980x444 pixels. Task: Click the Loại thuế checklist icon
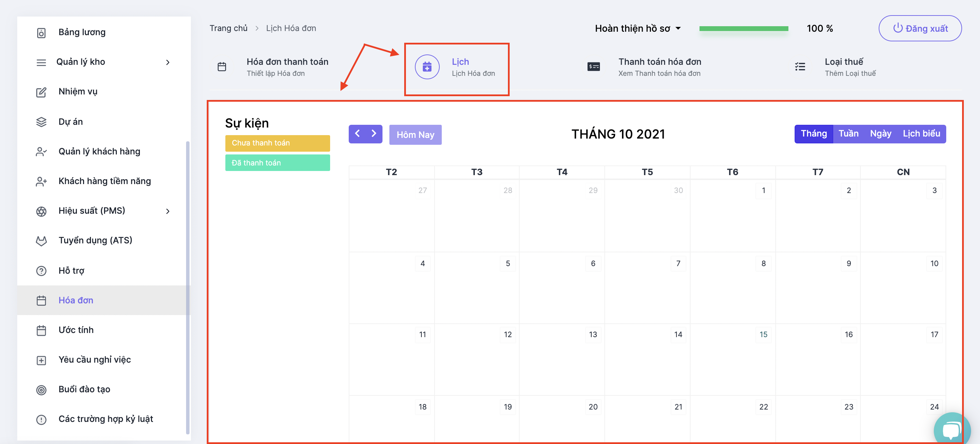[x=800, y=67]
